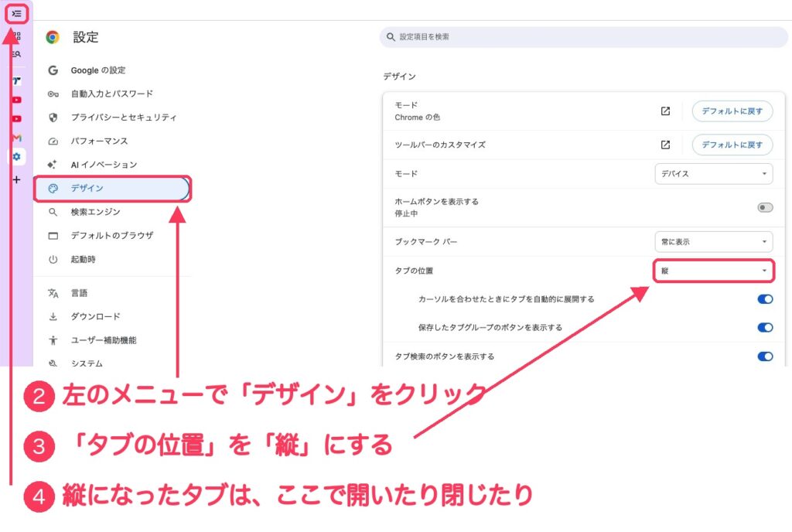Click the 設定 page title

85,37
